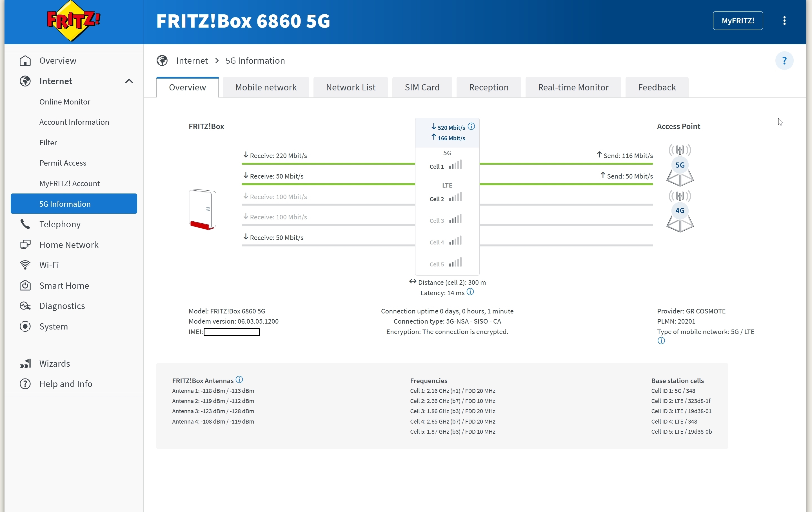The image size is (812, 512).
Task: Click the MyFRITZ! button
Action: (x=737, y=21)
